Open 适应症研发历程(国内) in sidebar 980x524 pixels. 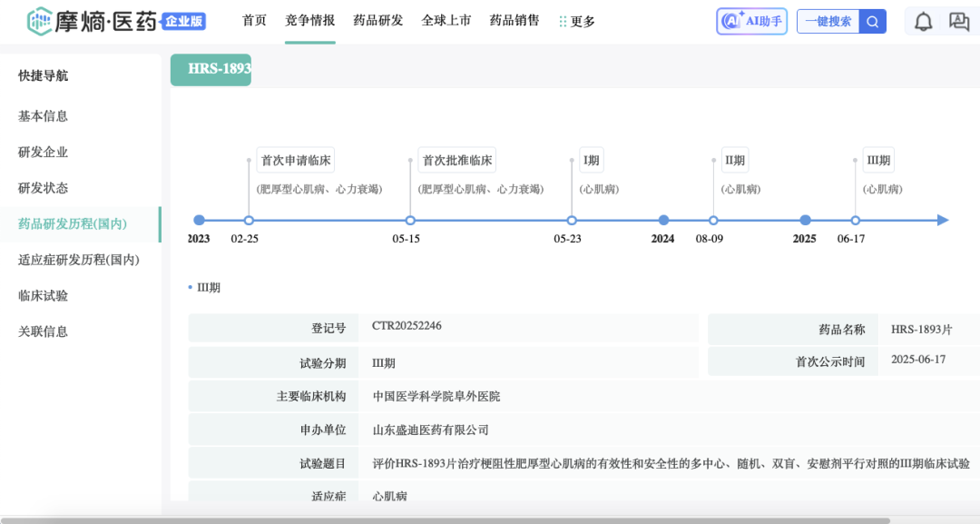[x=79, y=260]
